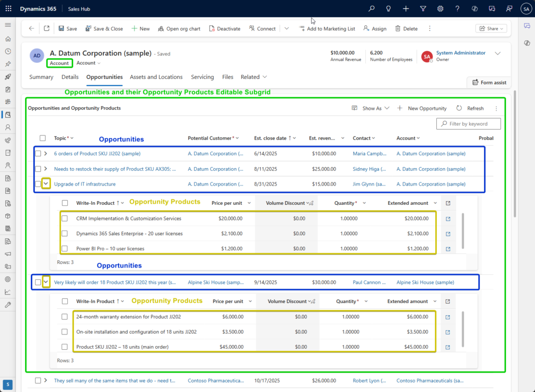Open record in new window icon

(x=46, y=29)
